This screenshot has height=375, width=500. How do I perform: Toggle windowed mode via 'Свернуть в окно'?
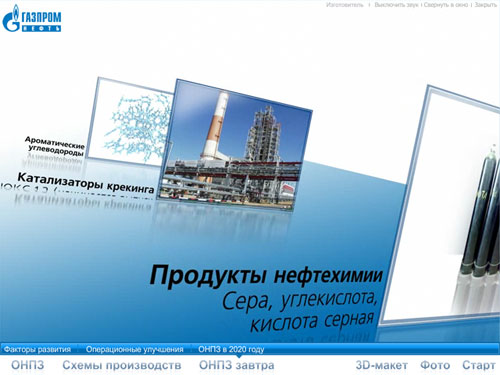[x=446, y=5]
